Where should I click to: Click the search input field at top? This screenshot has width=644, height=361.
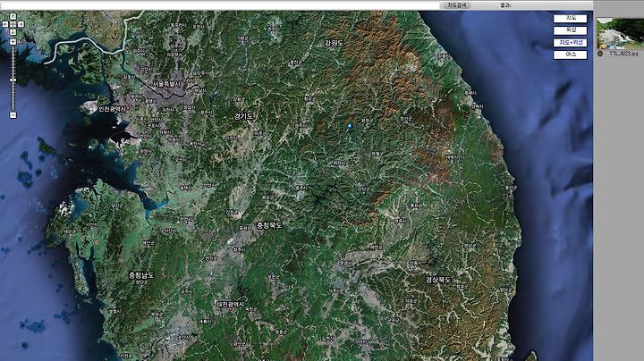coord(220,5)
